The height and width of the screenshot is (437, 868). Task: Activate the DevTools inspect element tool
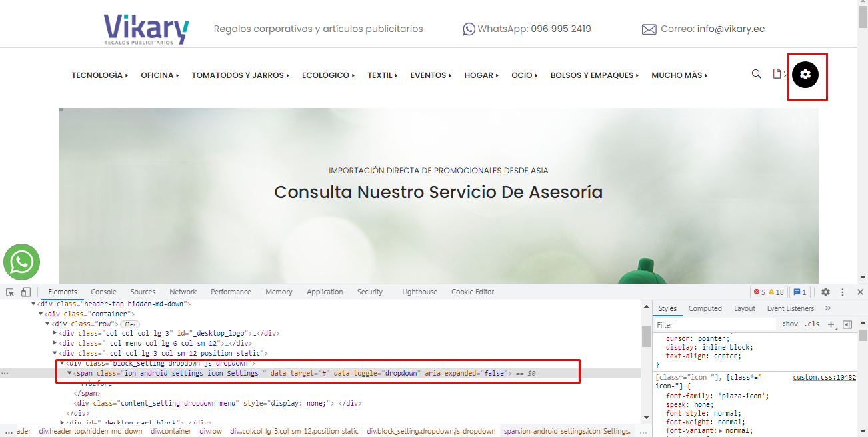pyautogui.click(x=10, y=292)
